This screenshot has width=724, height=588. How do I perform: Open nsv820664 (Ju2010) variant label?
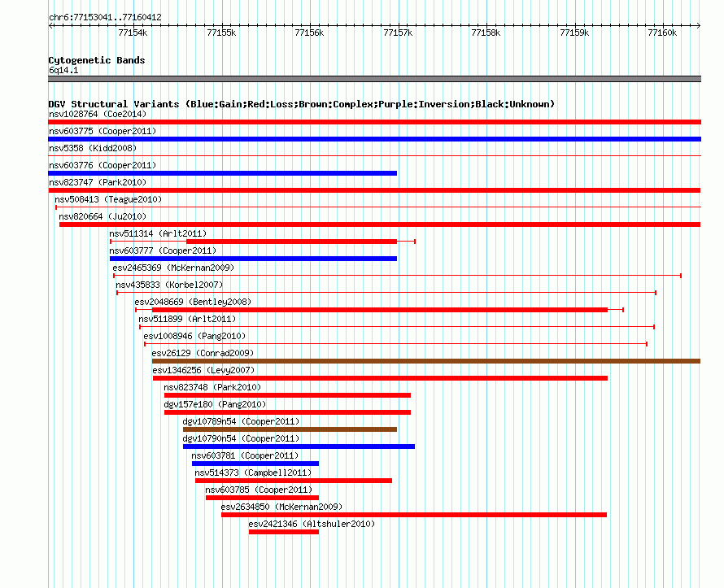[x=102, y=216]
